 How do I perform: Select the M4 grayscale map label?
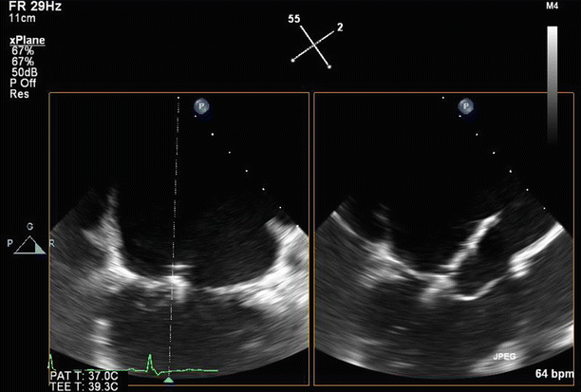point(553,6)
